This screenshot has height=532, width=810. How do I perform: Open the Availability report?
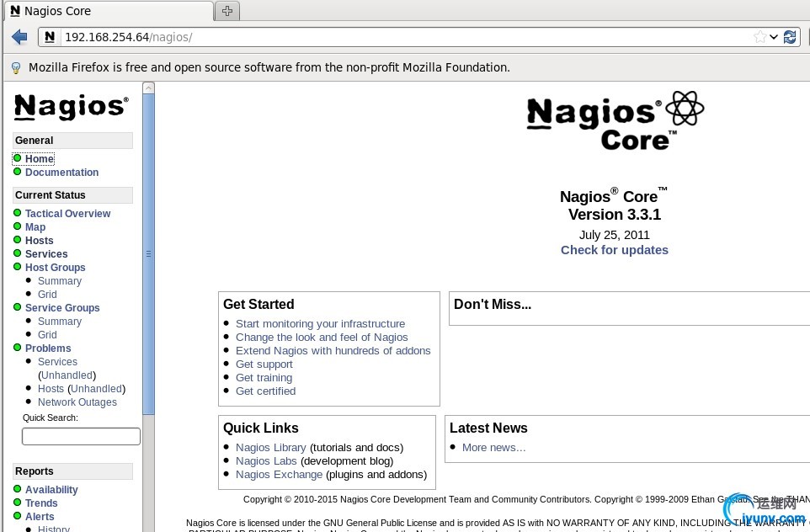click(x=51, y=490)
